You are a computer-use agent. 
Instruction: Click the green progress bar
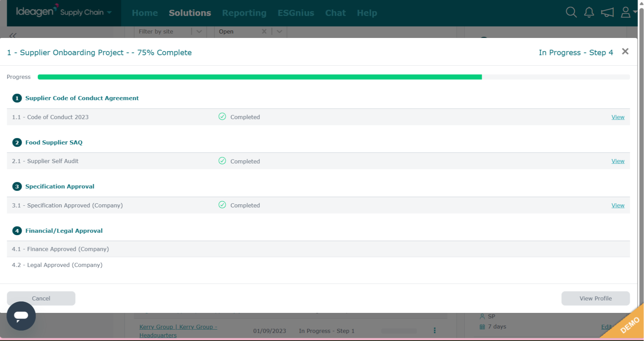click(260, 77)
